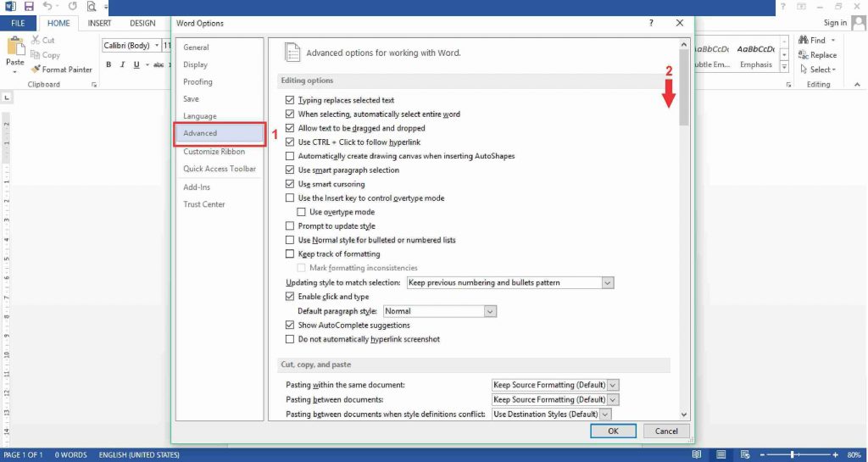
Task: Toggle Allow text to be dragged and dropped
Action: (290, 128)
